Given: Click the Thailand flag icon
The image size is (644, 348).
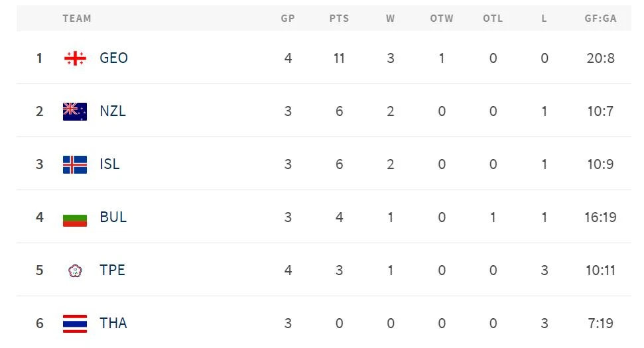Looking at the screenshot, I should click(75, 323).
